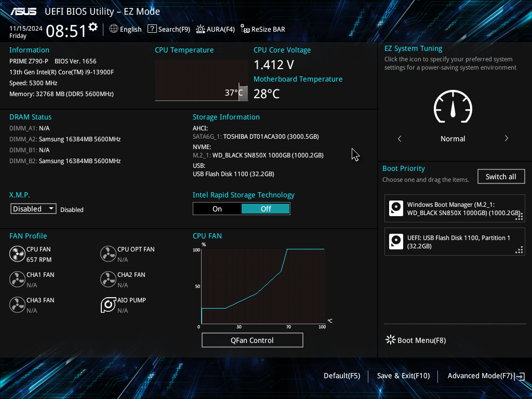The image size is (532, 399).
Task: Grab the Windows Boot Manager drag handle
Action: [x=519, y=217]
